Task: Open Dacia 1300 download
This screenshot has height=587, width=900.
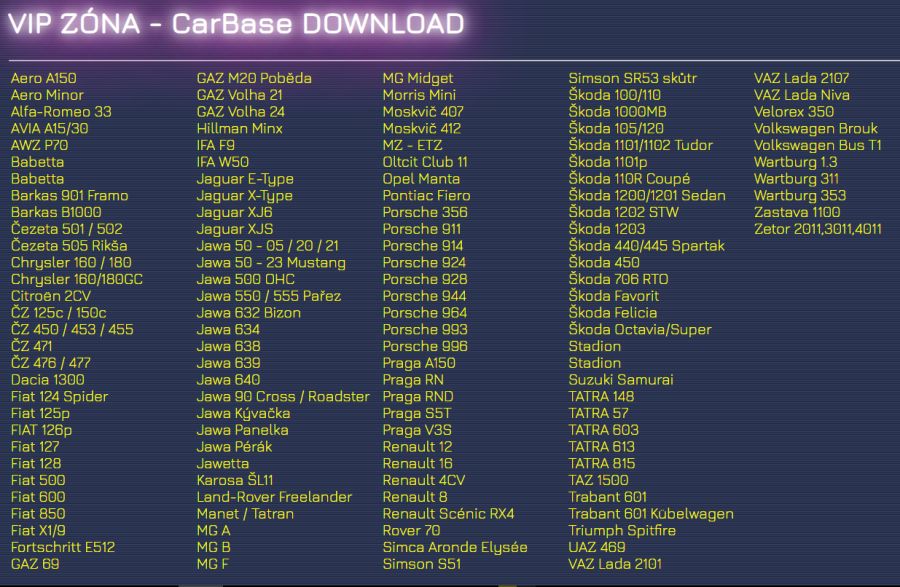Action: [48, 379]
